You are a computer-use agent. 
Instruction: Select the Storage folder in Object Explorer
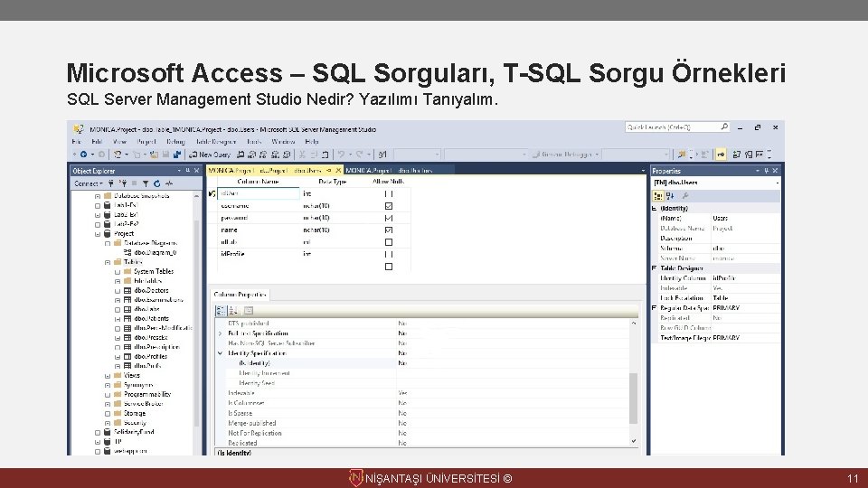tap(135, 413)
